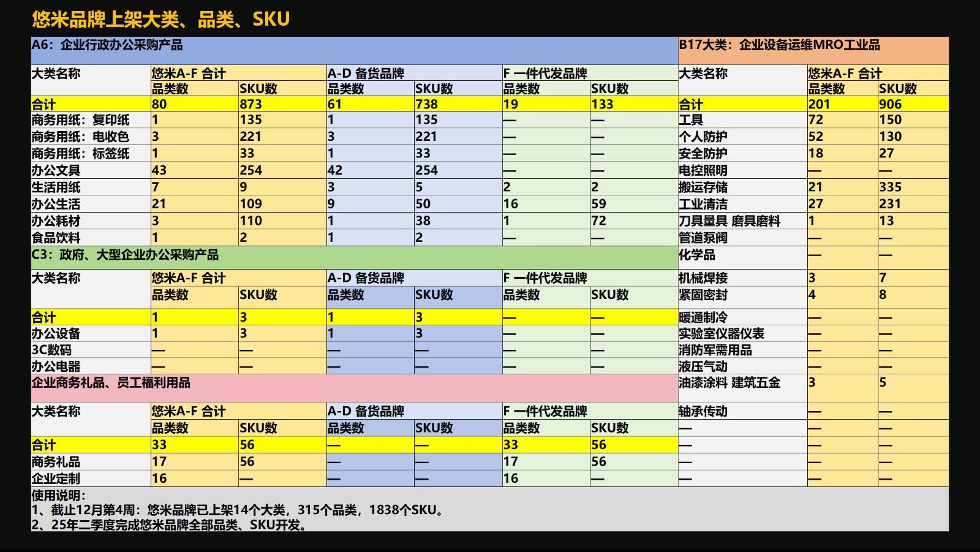980x552 pixels.
Task: Click the 3C数码 row label
Action: point(52,350)
